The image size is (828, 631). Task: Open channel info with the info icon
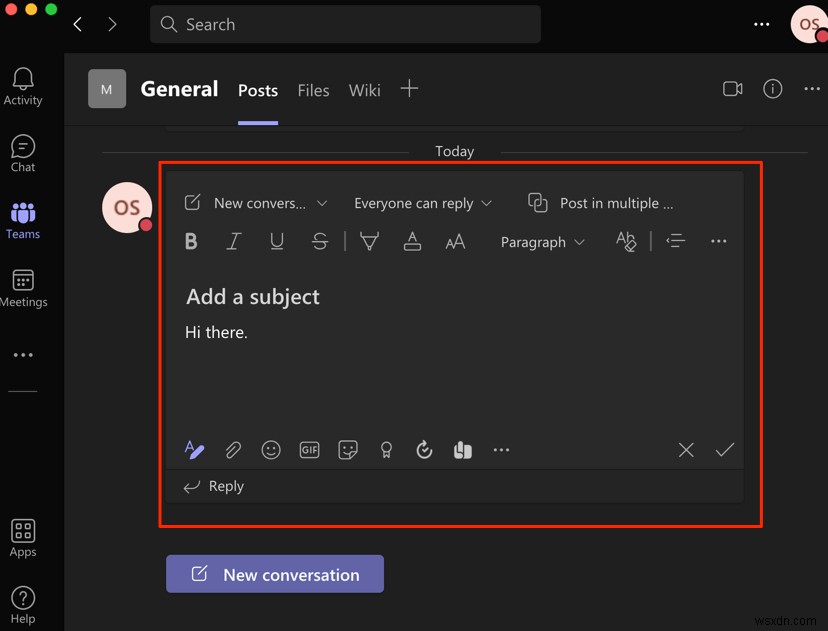point(772,89)
